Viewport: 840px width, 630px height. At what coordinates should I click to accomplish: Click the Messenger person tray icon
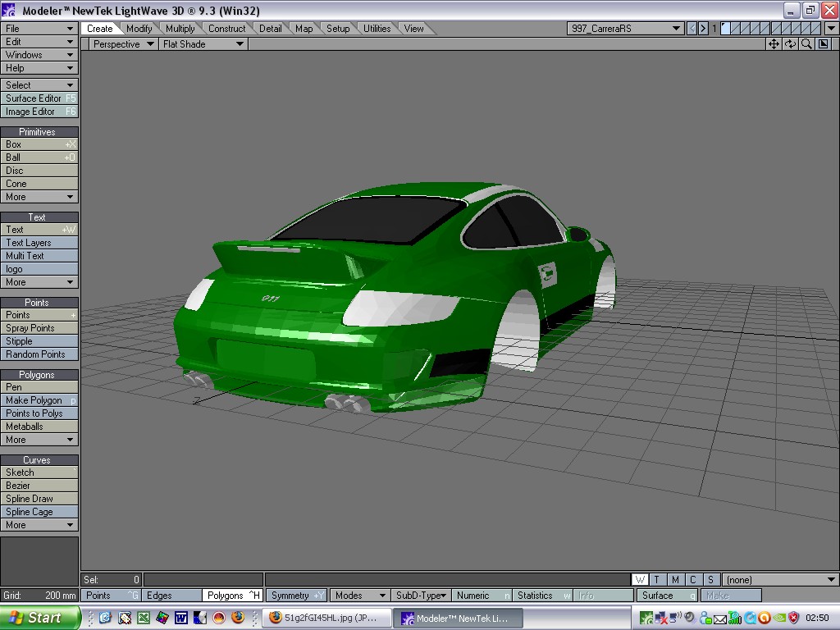pyautogui.click(x=705, y=618)
